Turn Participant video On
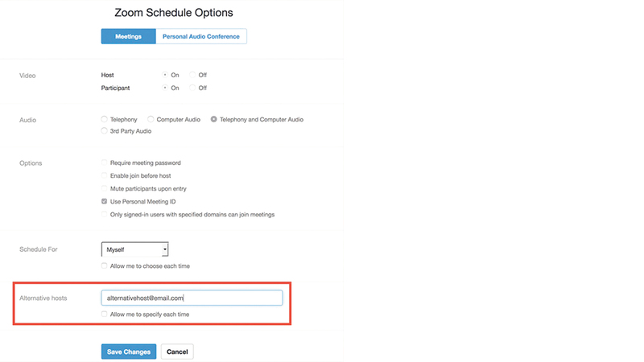 [165, 88]
